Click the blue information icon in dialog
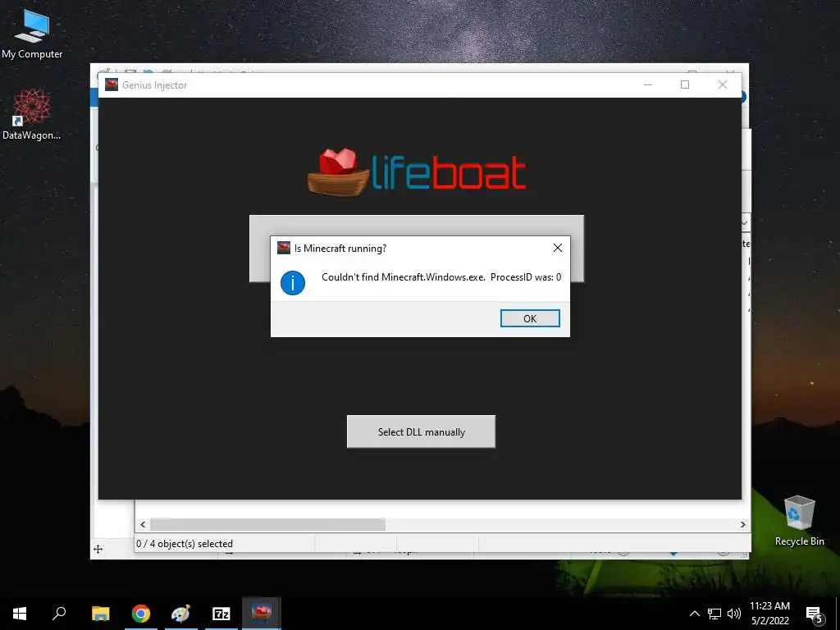The image size is (840, 630). (293, 283)
